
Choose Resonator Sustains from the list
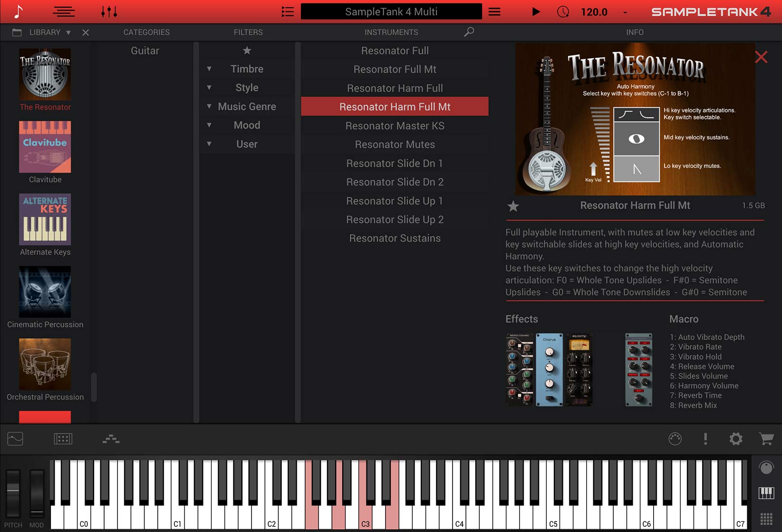(395, 238)
